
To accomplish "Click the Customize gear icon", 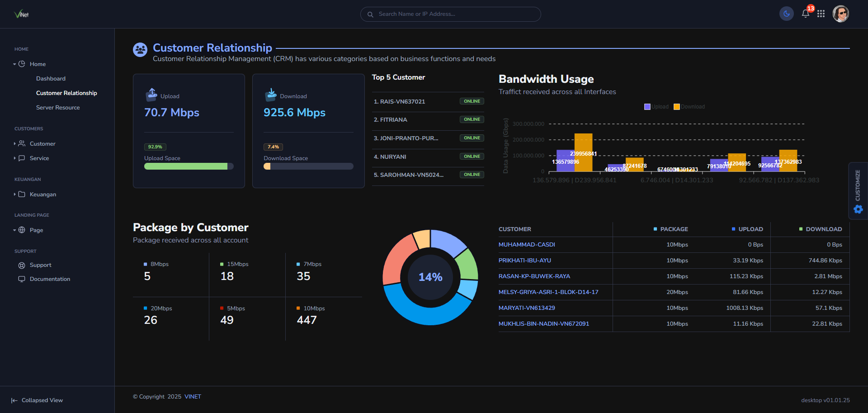I will 858,209.
